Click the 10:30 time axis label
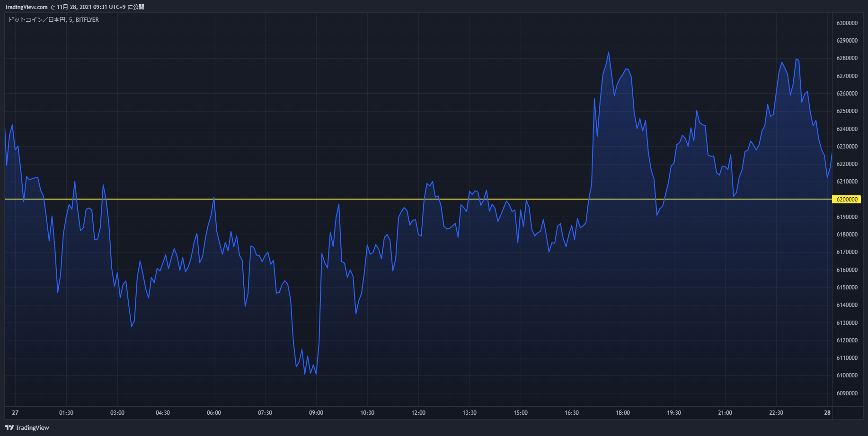The width and height of the screenshot is (868, 436). (367, 413)
